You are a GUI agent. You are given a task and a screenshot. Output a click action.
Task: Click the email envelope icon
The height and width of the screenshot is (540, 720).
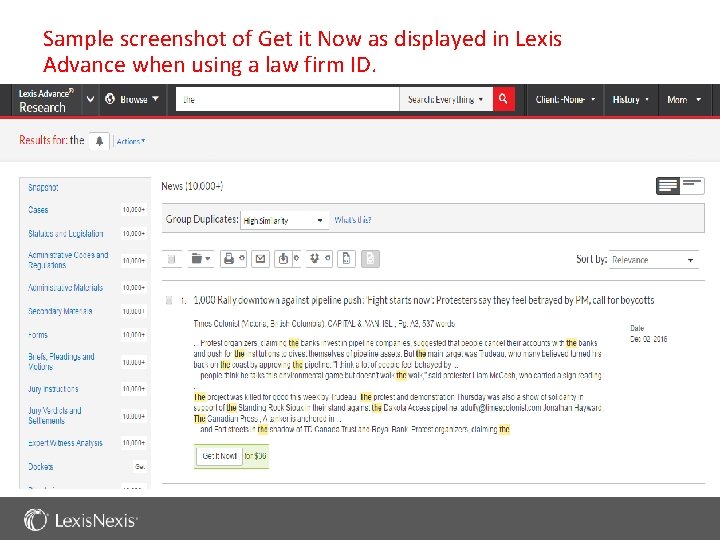[260, 259]
